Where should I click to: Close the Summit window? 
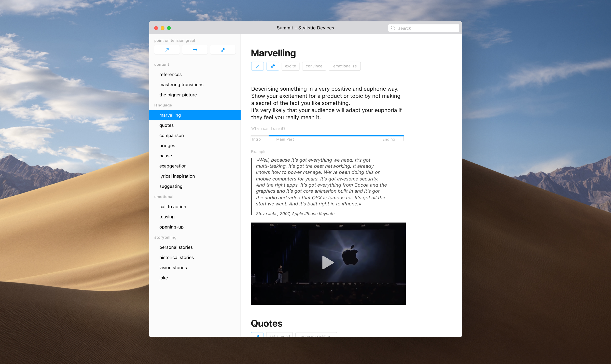[x=156, y=28]
